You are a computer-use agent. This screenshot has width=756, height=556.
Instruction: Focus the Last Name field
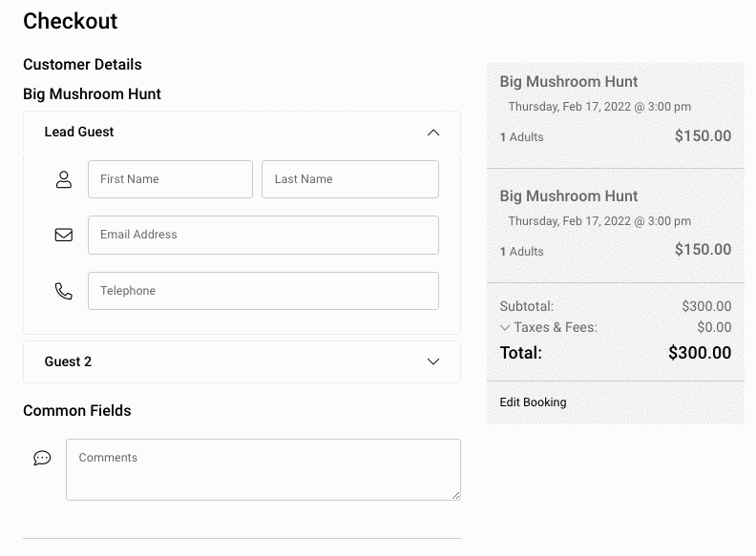350,179
